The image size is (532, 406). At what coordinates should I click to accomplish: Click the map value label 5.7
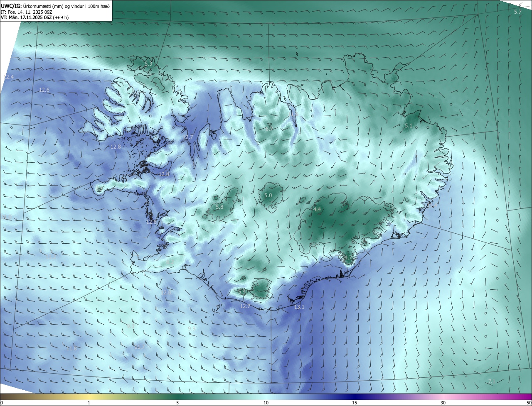coord(517,12)
